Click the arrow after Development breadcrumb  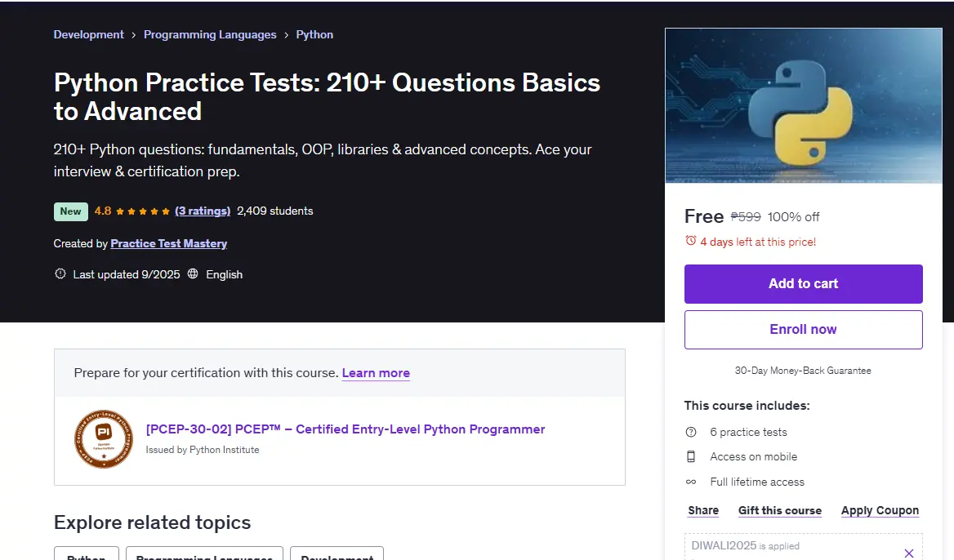(x=134, y=35)
